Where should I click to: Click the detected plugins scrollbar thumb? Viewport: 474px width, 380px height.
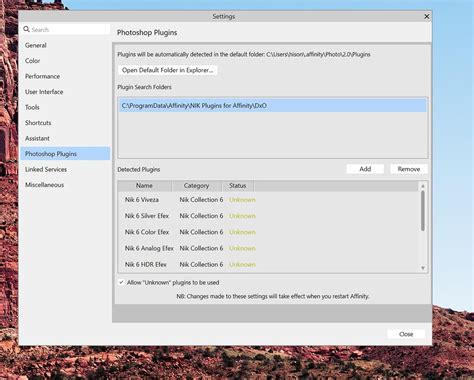point(423,211)
